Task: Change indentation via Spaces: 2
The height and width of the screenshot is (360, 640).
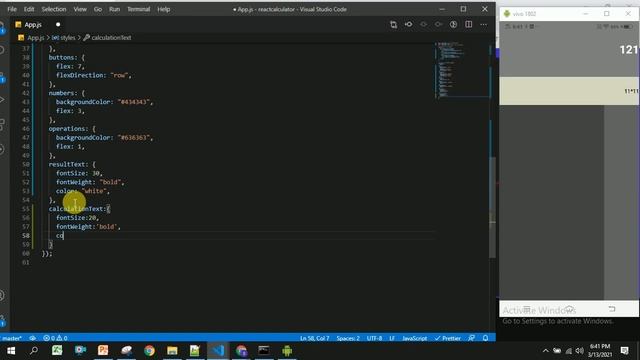Action: tap(348, 338)
